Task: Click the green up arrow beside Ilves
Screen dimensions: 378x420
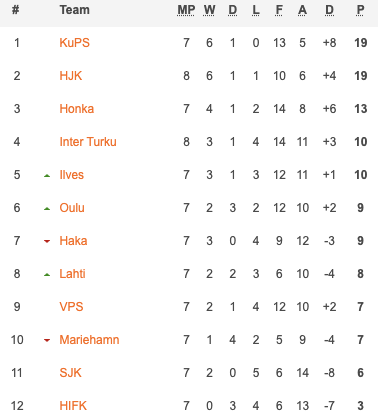Action: (47, 175)
